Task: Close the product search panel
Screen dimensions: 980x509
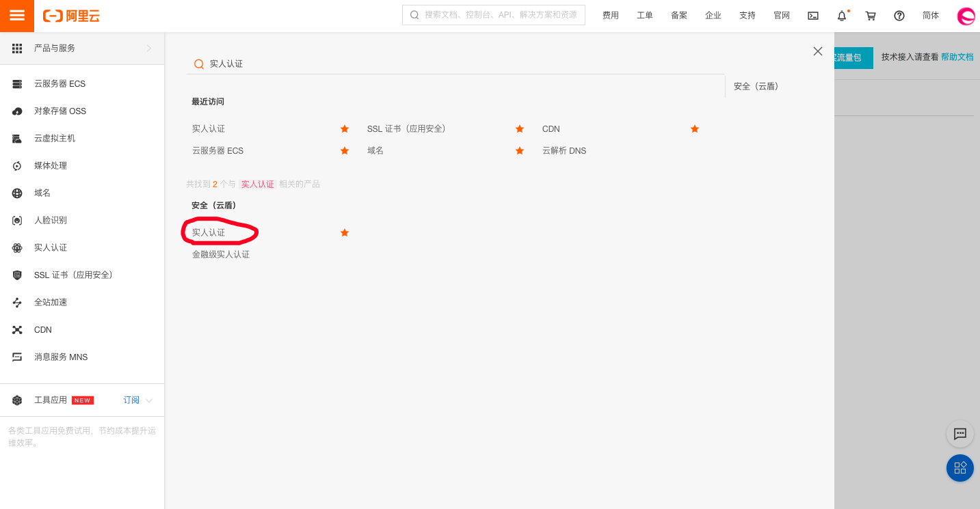Action: click(x=818, y=51)
